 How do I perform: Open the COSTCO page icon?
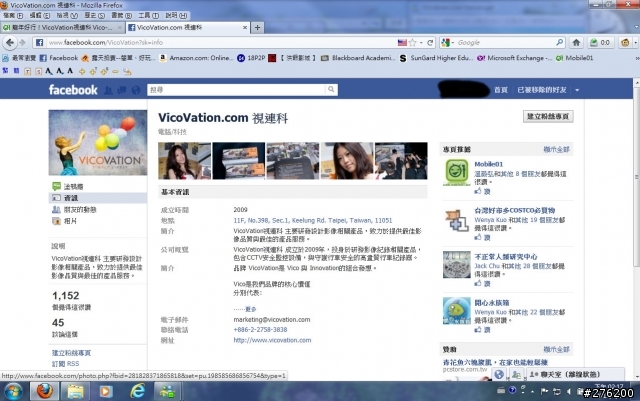point(457,221)
